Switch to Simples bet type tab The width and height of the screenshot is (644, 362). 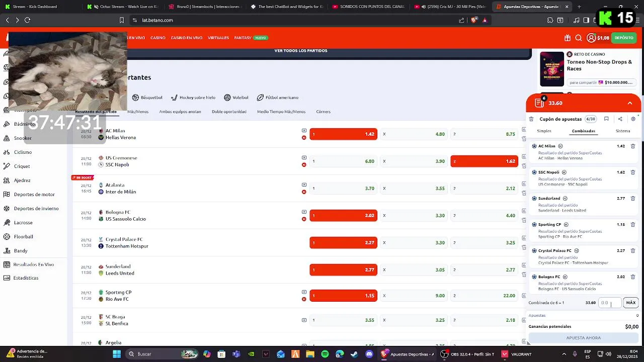[x=544, y=131]
